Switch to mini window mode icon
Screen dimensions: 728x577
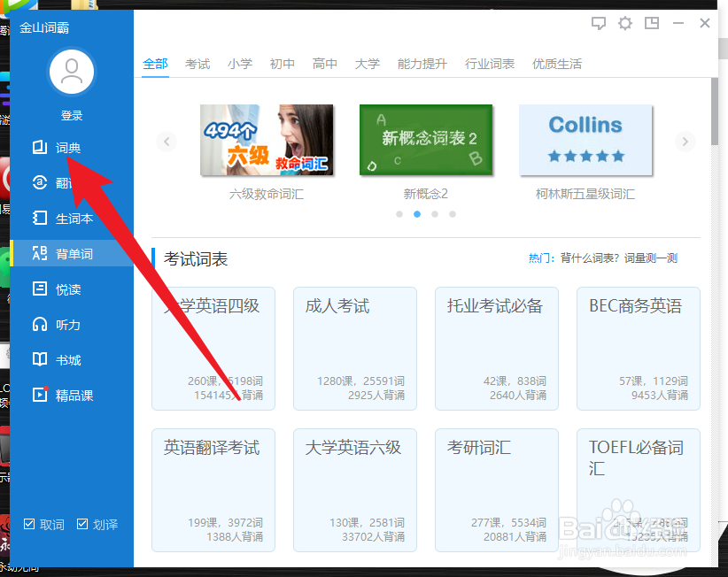click(652, 23)
